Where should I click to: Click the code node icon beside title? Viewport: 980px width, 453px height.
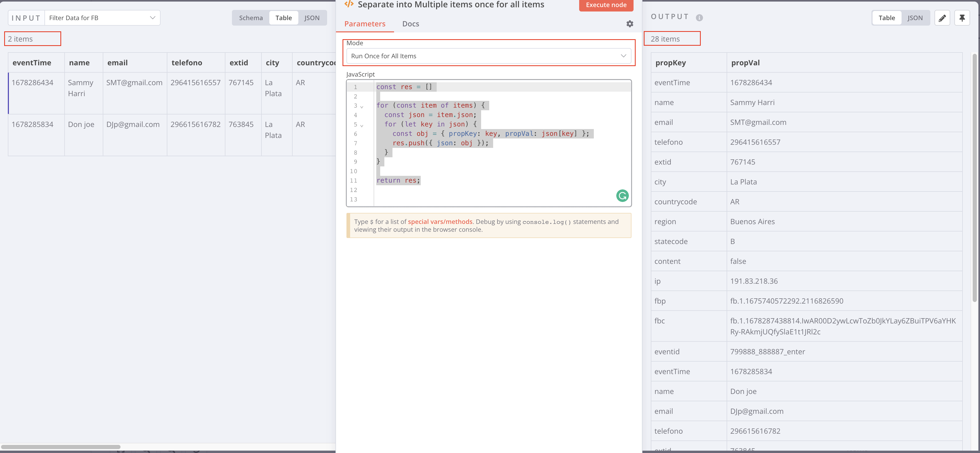(x=349, y=4)
